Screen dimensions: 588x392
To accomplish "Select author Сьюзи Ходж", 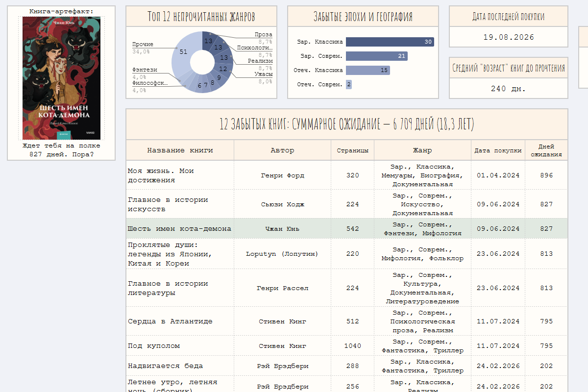I will (283, 204).
